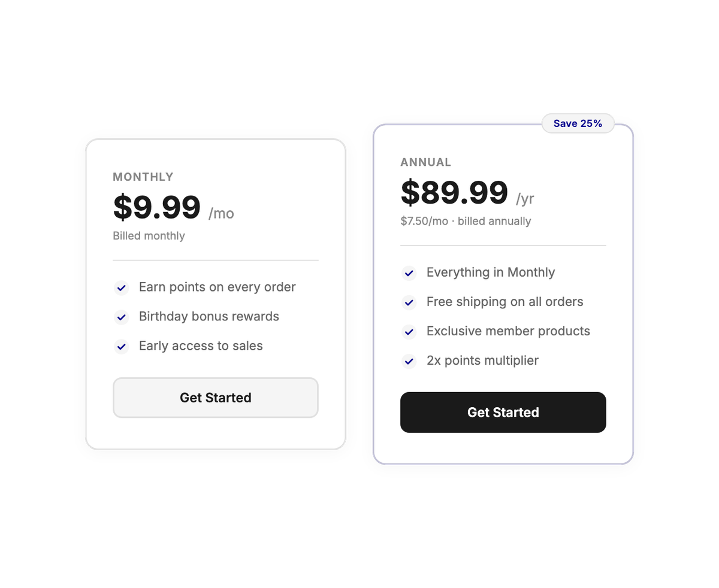719x588 pixels.
Task: Check the 2x points multiplier item
Action: [x=482, y=360]
